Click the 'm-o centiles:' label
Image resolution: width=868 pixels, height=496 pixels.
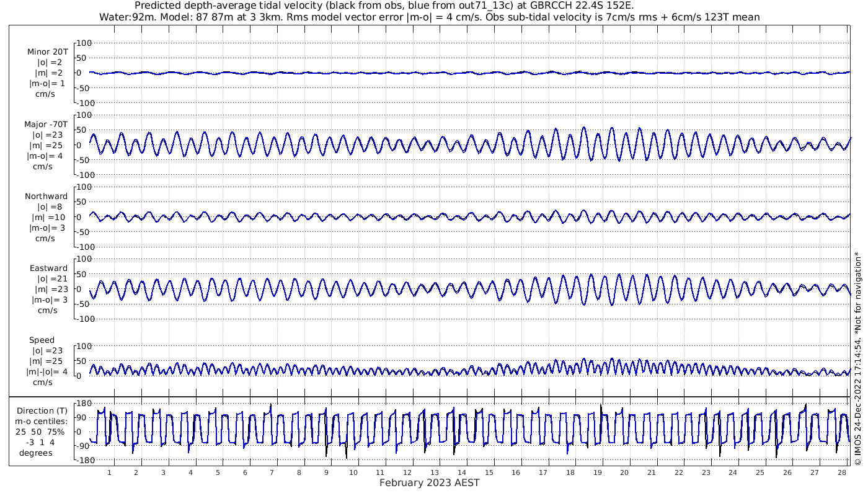[42, 422]
